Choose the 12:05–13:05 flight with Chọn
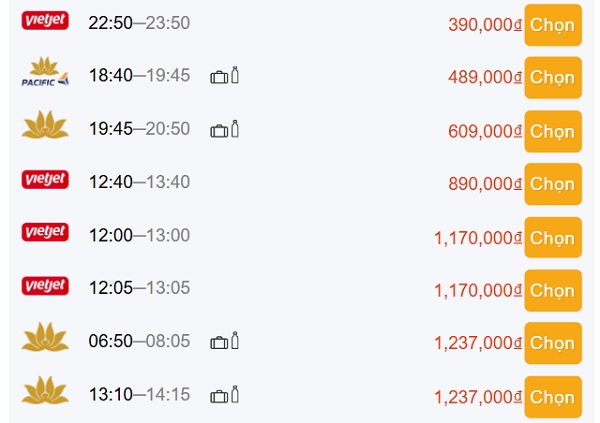 [553, 290]
